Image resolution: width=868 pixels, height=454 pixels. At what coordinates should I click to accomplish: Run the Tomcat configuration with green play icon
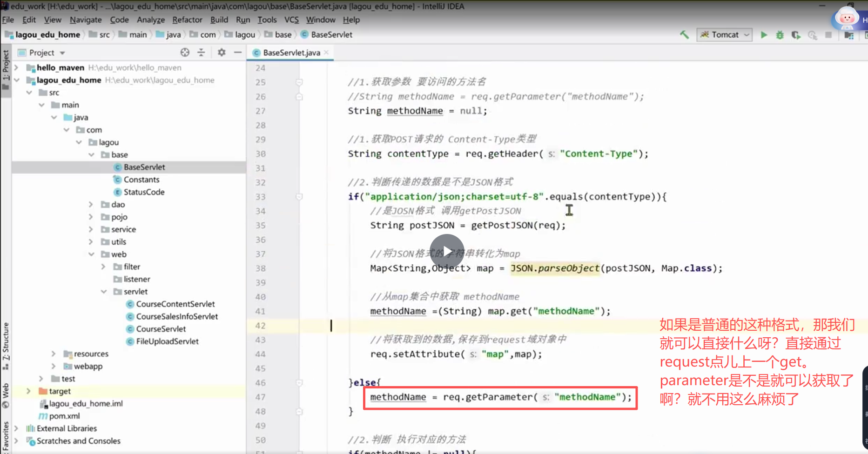click(764, 34)
